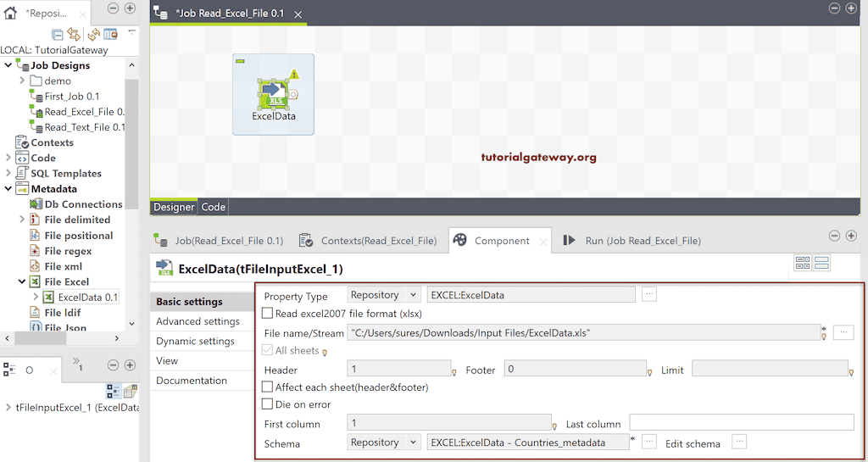
Task: Open the Outline tab icon
Action: [9, 370]
